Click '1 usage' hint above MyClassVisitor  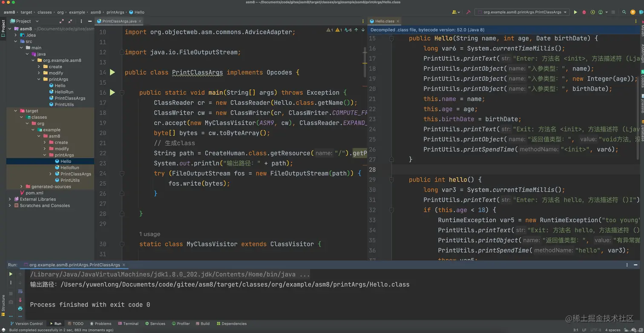(x=150, y=234)
